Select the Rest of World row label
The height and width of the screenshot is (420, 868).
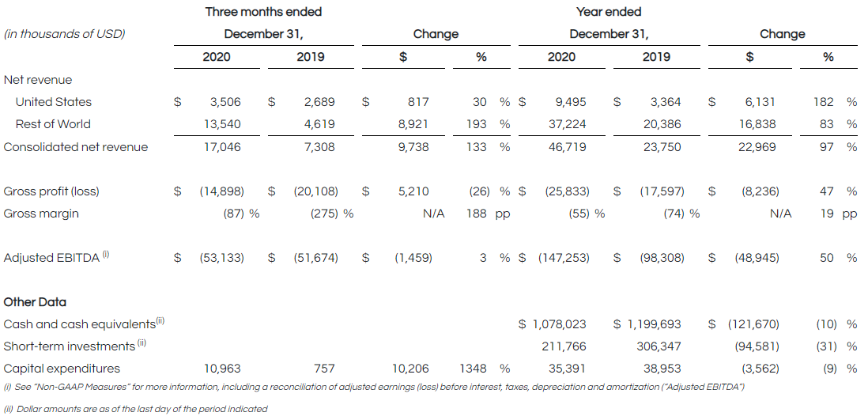53,124
